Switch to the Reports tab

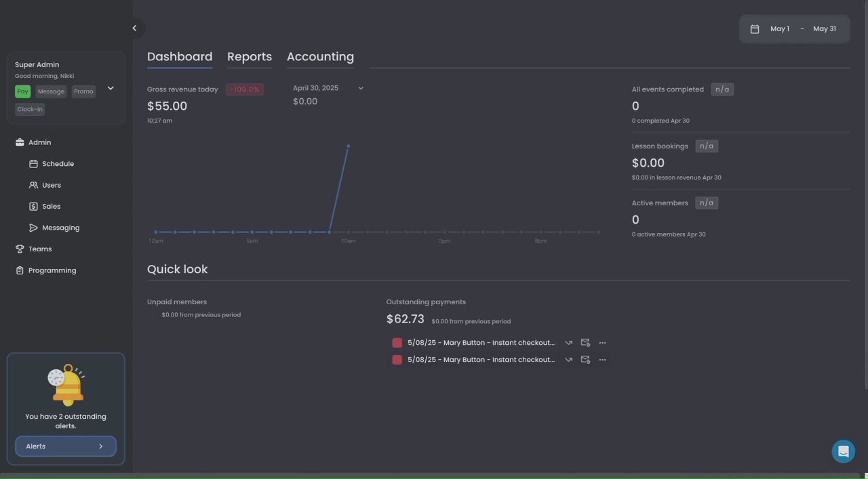tap(250, 57)
